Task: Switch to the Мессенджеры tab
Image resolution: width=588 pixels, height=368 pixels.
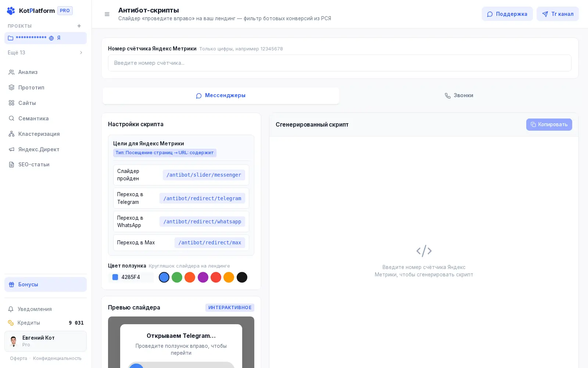Action: pyautogui.click(x=220, y=96)
